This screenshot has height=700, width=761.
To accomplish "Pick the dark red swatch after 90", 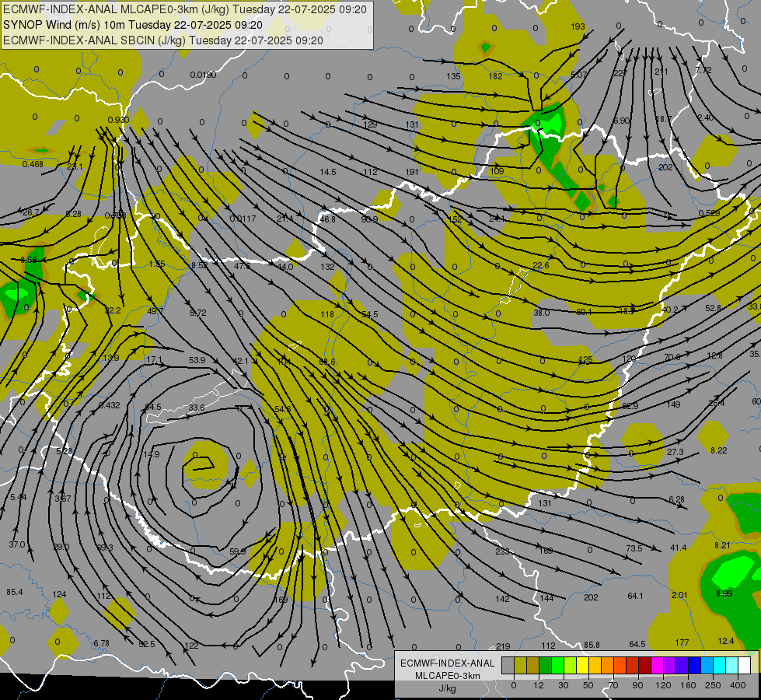I will (644, 665).
